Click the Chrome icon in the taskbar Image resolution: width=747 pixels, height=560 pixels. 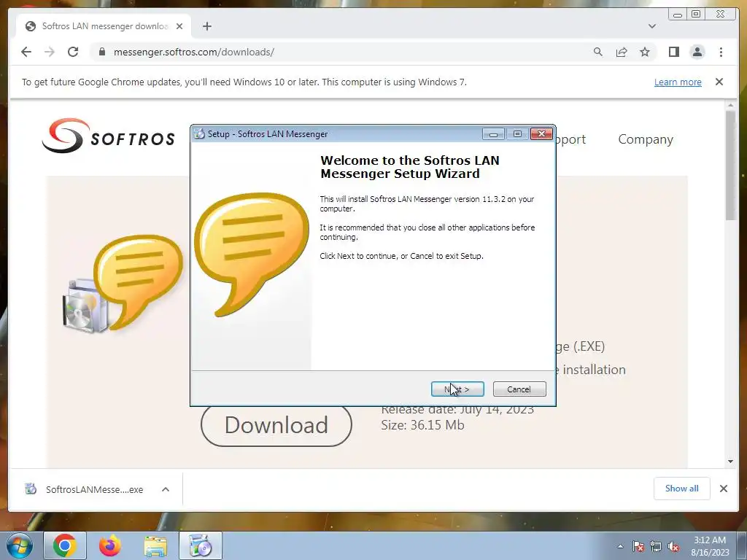(x=65, y=546)
